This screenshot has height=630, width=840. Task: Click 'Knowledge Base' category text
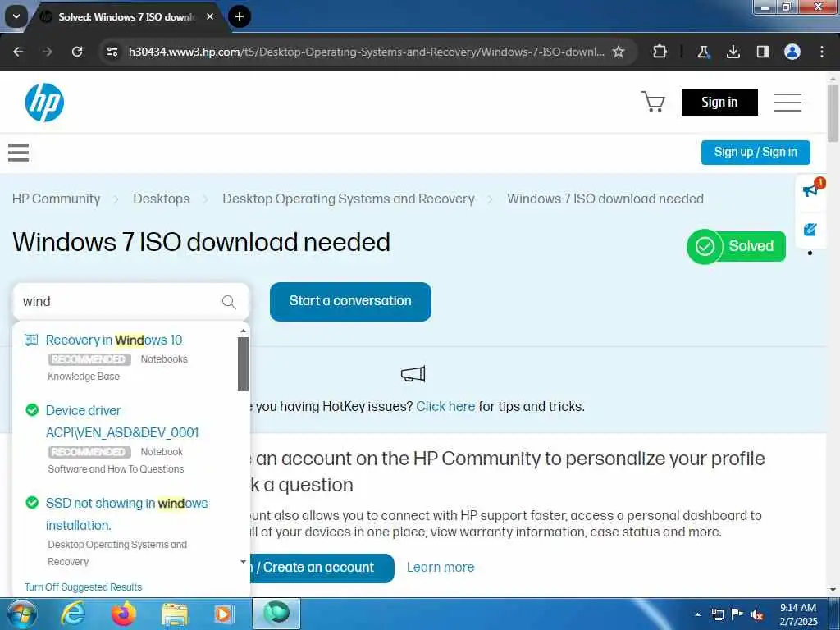[x=84, y=377]
